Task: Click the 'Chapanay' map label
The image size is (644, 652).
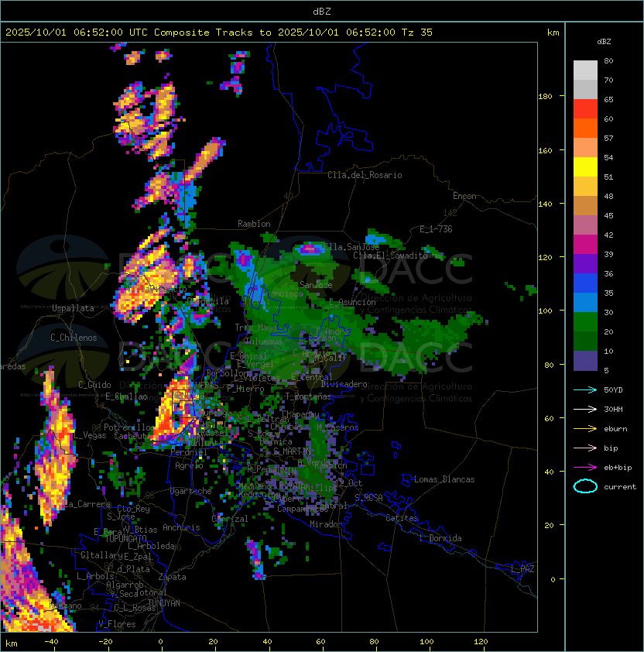Action: (x=300, y=414)
